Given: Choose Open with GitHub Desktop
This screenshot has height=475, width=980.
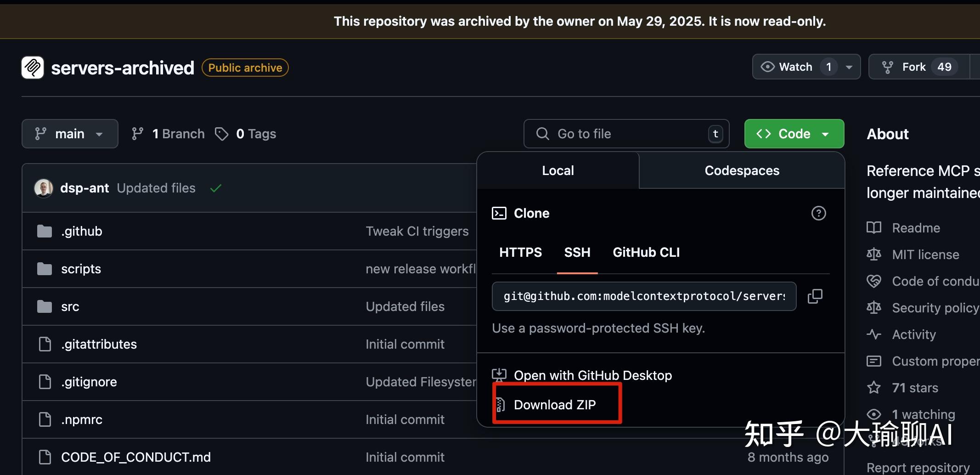Looking at the screenshot, I should (x=592, y=375).
